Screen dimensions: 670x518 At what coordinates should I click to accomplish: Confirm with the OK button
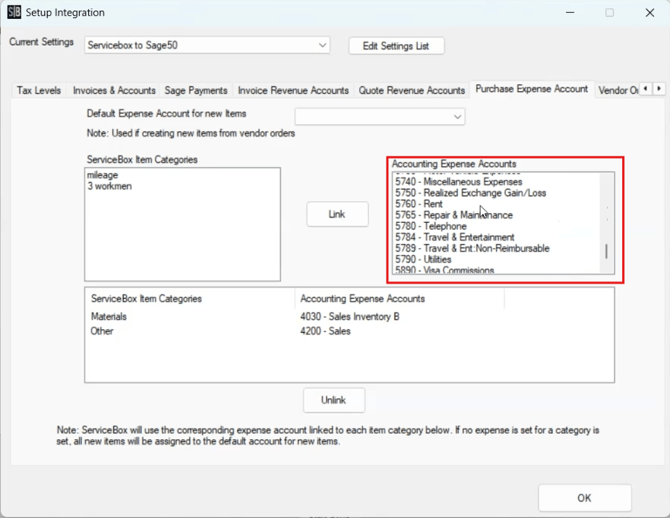tap(585, 498)
